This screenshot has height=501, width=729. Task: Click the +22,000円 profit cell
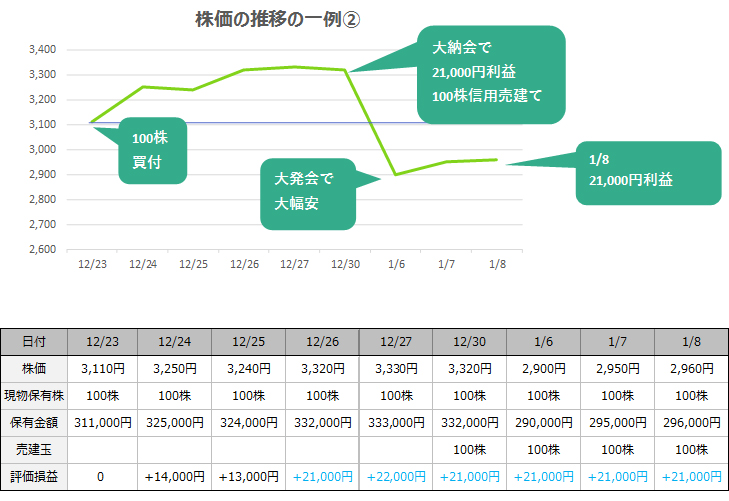tap(396, 476)
